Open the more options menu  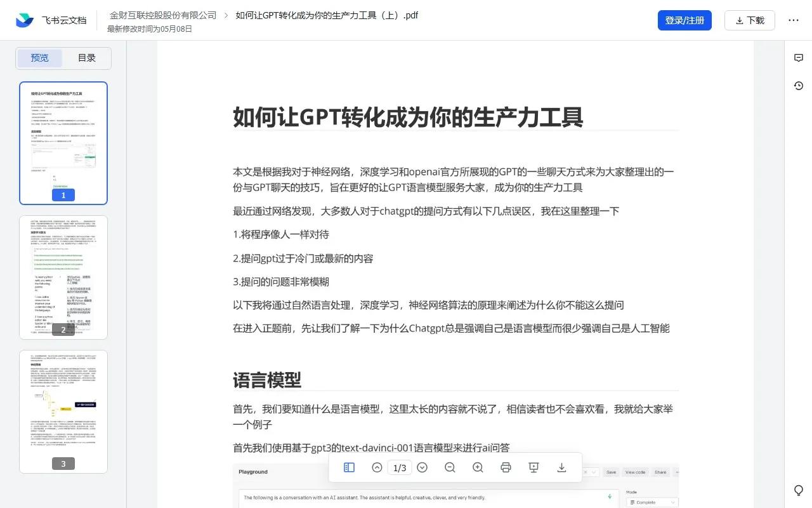pyautogui.click(x=794, y=20)
